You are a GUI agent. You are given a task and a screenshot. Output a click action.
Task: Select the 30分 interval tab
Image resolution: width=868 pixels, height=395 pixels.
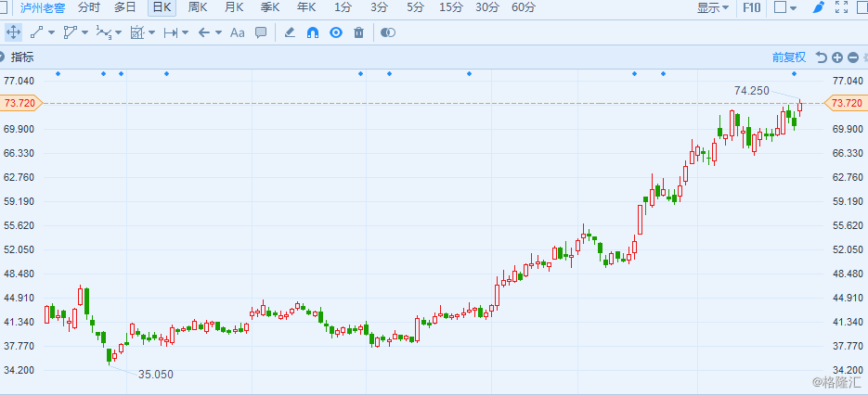click(x=487, y=7)
